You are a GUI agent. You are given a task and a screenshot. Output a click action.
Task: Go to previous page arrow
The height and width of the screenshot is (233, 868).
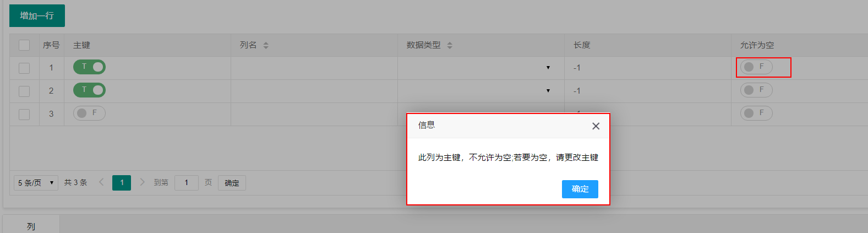pos(101,182)
